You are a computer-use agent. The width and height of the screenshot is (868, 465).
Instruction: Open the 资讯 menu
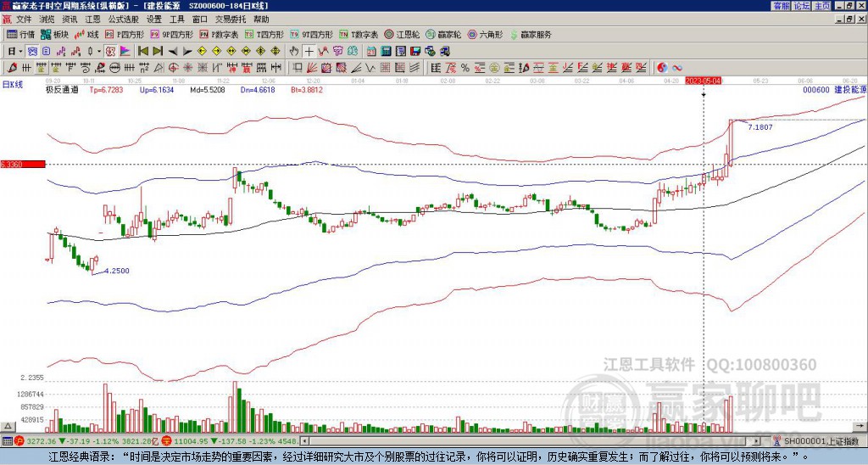pyautogui.click(x=70, y=20)
